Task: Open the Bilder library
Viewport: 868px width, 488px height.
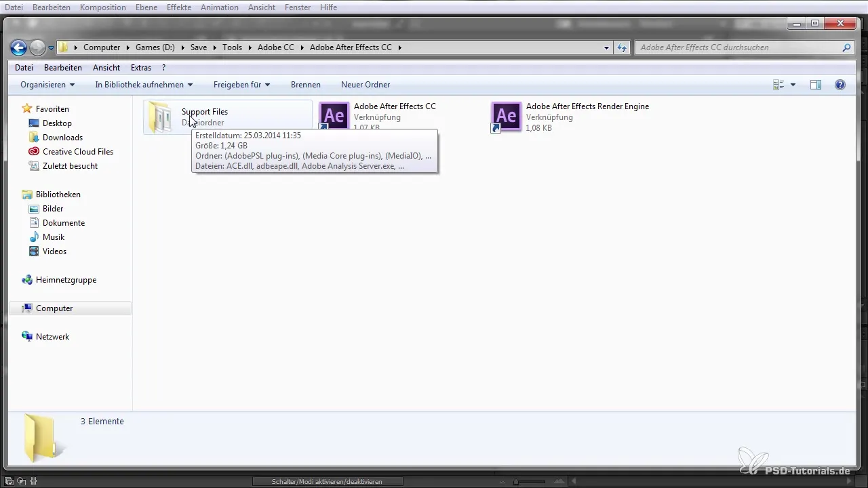Action: click(53, 209)
